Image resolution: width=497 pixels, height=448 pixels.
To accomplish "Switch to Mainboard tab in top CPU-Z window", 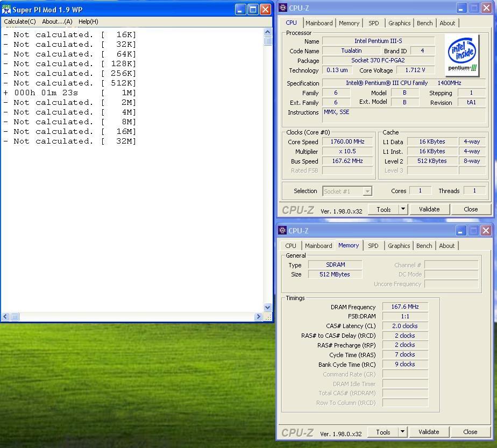I will [319, 23].
